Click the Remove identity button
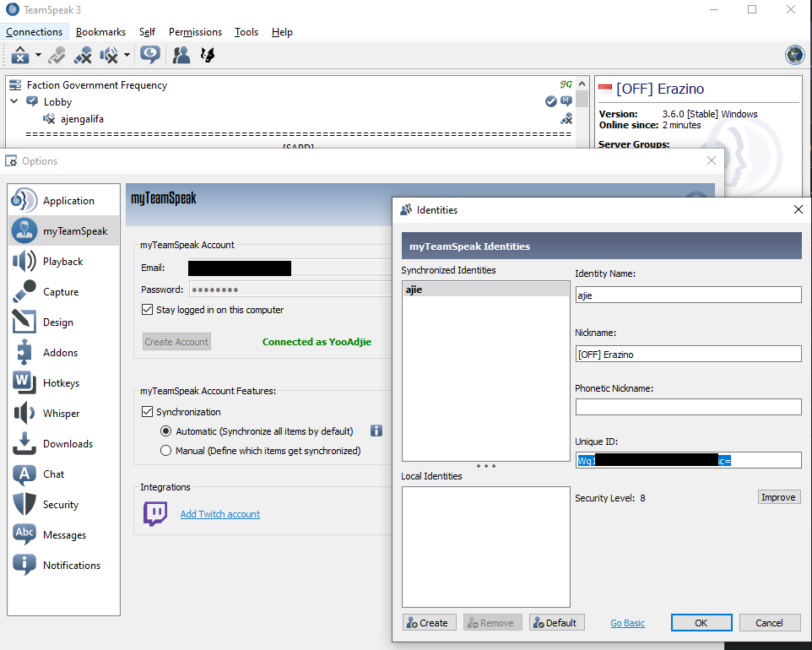Viewport: 812px width, 650px height. click(x=492, y=622)
